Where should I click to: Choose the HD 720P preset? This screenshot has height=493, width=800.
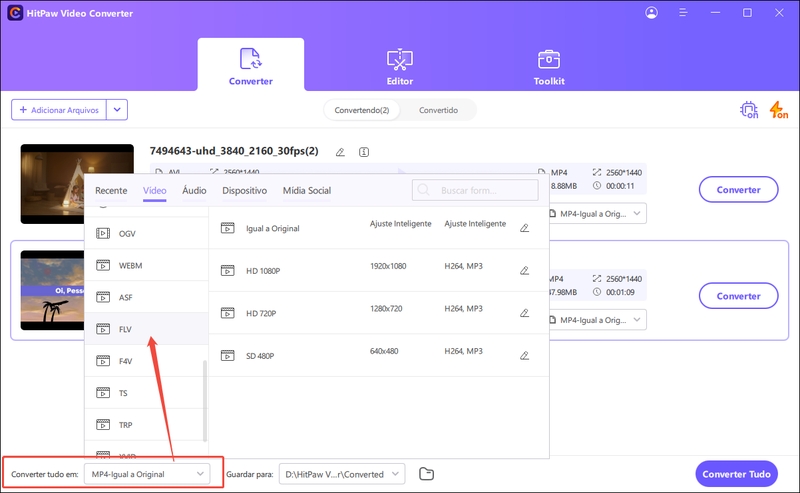379,313
